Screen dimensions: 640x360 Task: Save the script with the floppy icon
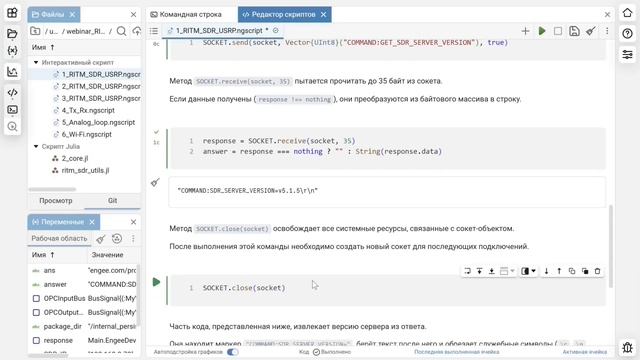click(574, 31)
